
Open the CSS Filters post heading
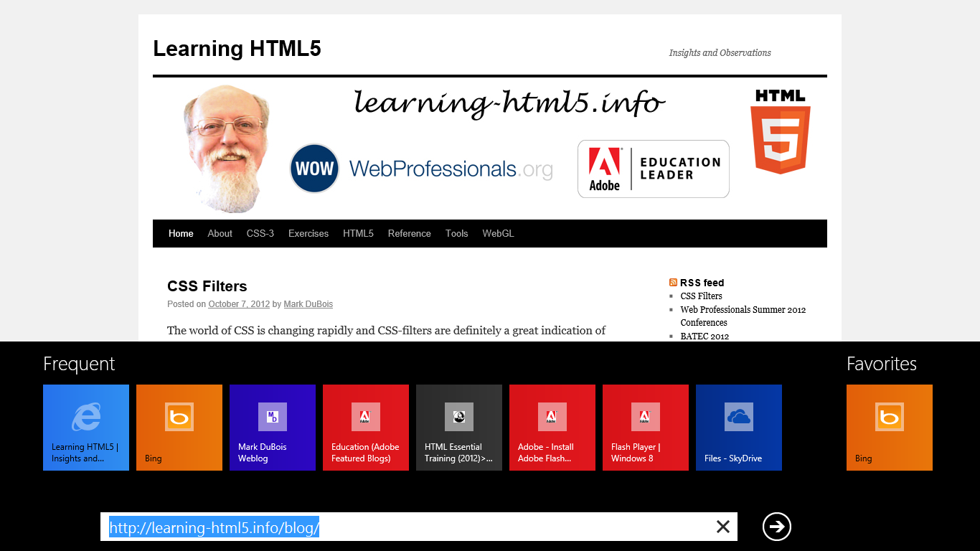pyautogui.click(x=207, y=286)
